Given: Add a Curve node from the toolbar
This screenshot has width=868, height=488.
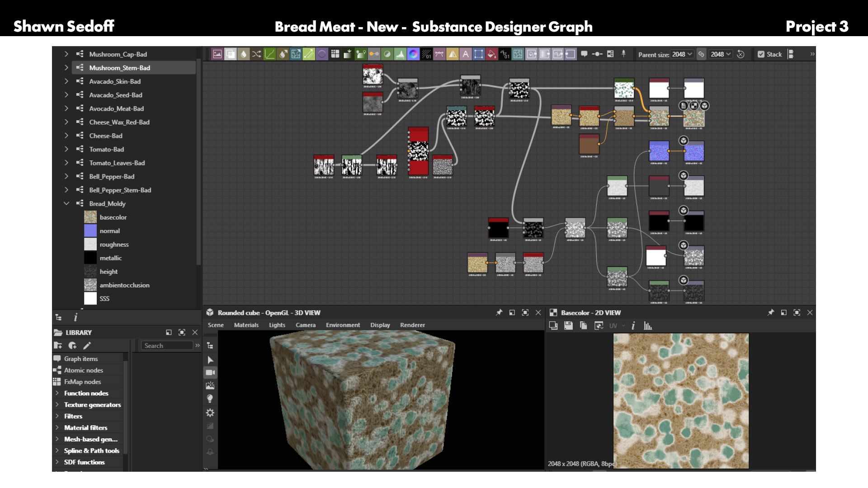Looking at the screenshot, I should tap(270, 54).
